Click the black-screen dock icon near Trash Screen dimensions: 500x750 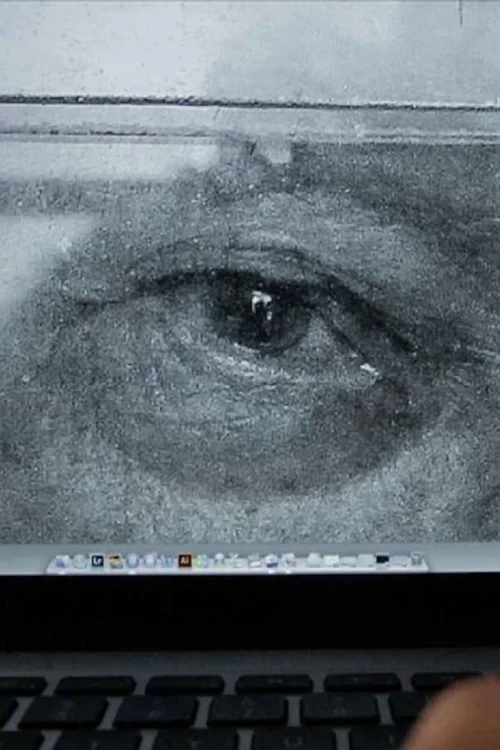tap(382, 560)
